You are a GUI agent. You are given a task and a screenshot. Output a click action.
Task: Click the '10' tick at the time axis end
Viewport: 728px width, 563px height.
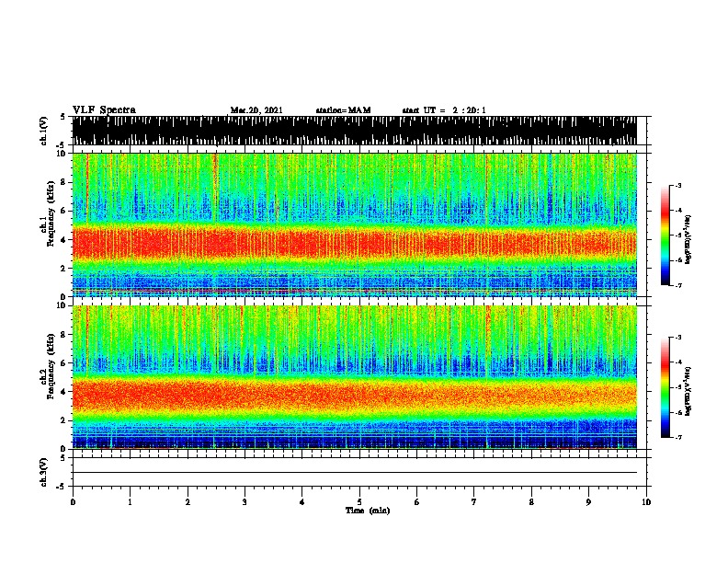[646, 502]
